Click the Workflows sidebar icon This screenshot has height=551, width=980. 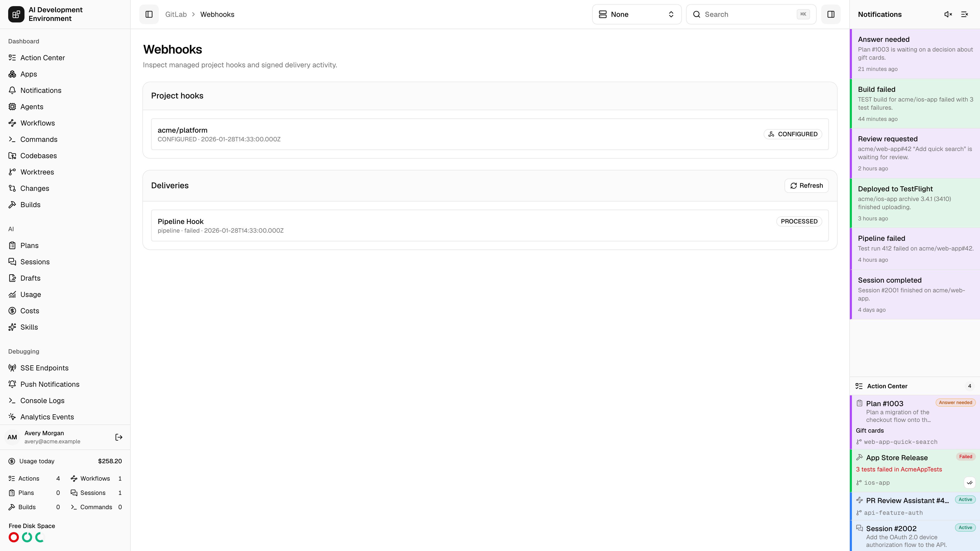12,123
